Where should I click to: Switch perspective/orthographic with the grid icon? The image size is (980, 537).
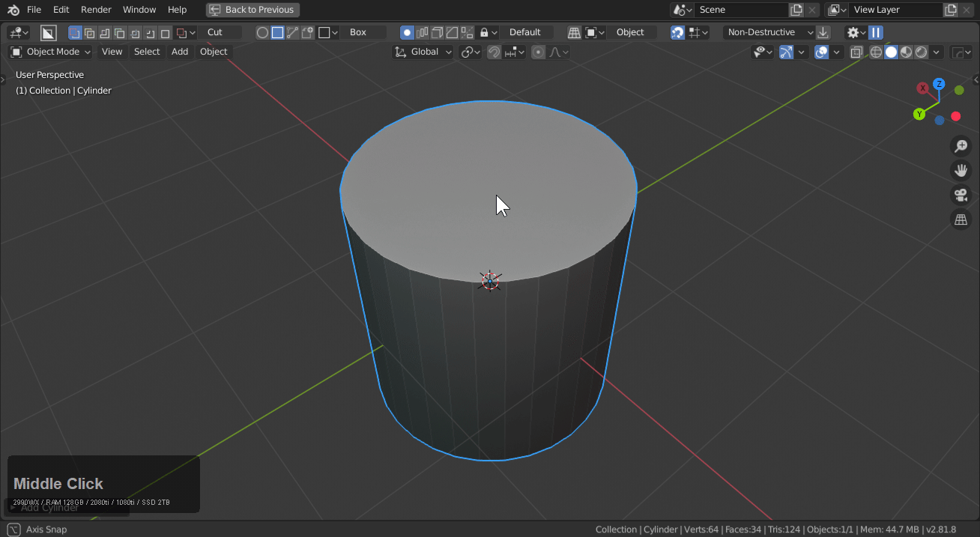pos(961,220)
